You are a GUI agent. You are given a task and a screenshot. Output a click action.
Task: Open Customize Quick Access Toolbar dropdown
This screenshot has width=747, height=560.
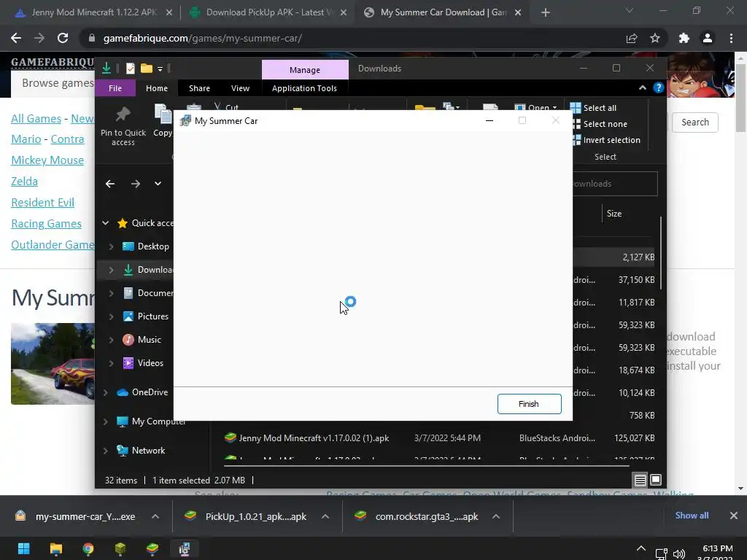tap(160, 69)
